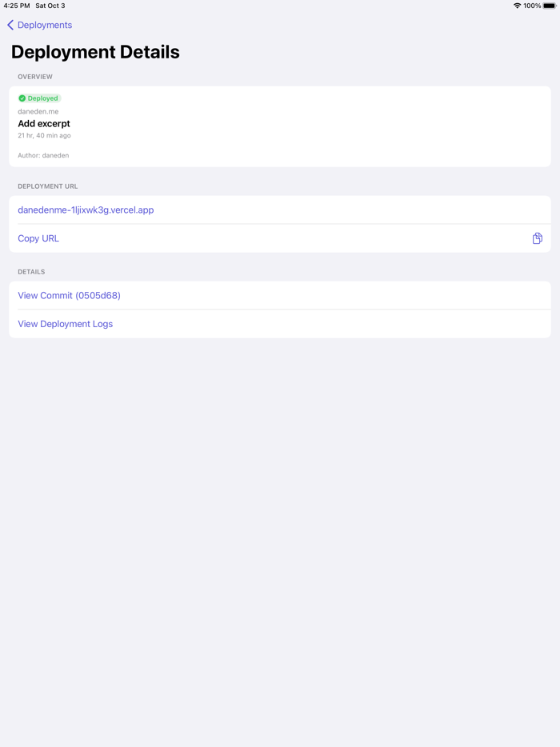This screenshot has height=747, width=560.
Task: Open View Deployment Logs
Action: [65, 324]
